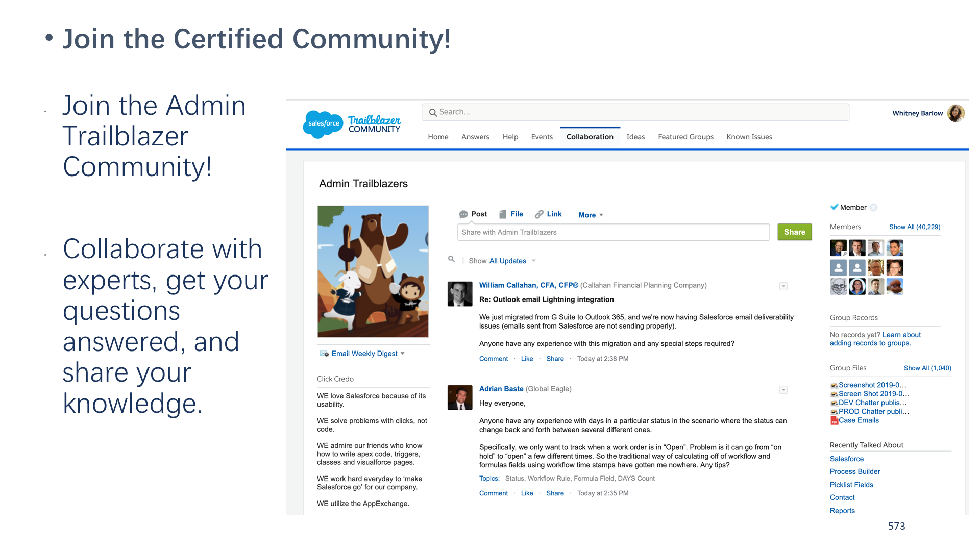Click Learn about adding records to groups link
This screenshot has width=980, height=551.
point(875,339)
